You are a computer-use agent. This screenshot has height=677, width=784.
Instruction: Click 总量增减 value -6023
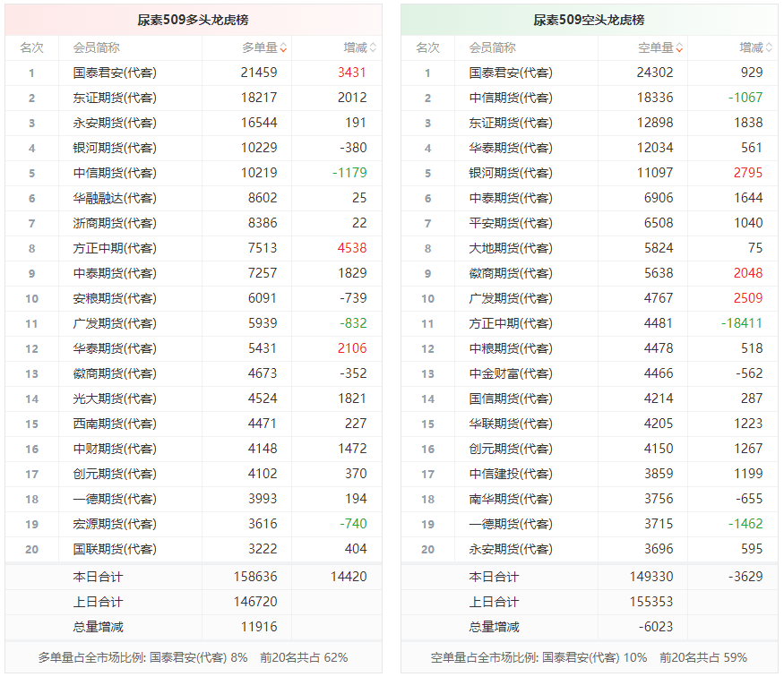[x=656, y=627]
